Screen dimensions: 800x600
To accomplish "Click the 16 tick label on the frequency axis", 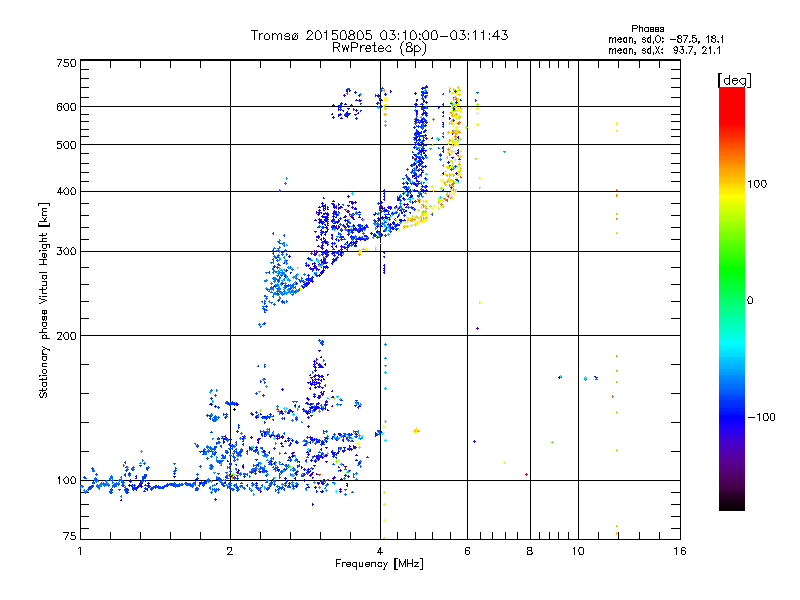I will 680,551.
